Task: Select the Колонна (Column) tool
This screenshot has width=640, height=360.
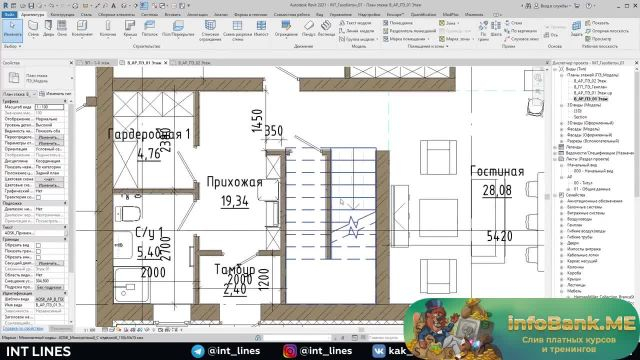Action: click(108, 29)
